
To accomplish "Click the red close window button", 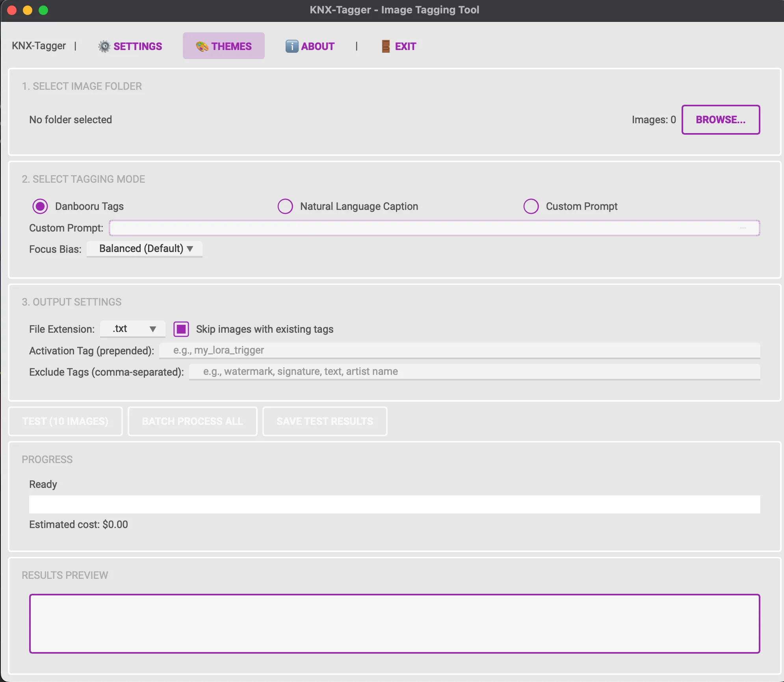I will coord(12,10).
